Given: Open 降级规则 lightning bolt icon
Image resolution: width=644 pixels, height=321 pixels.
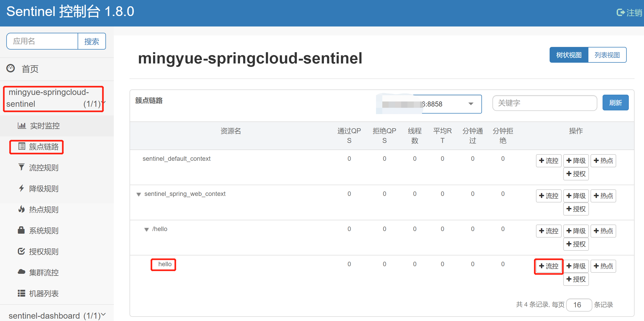Looking at the screenshot, I should (x=22, y=188).
